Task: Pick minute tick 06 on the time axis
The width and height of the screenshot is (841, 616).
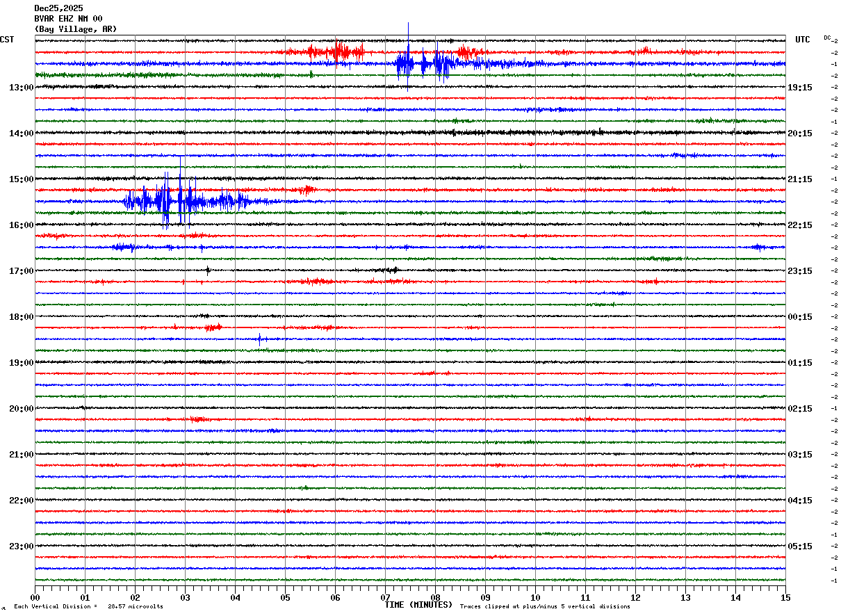Action: pyautogui.click(x=335, y=597)
